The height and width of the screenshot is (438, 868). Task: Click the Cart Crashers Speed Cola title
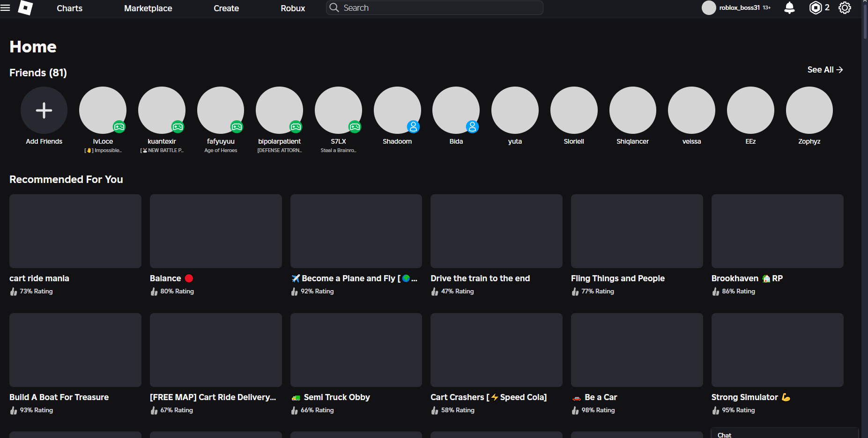click(489, 397)
